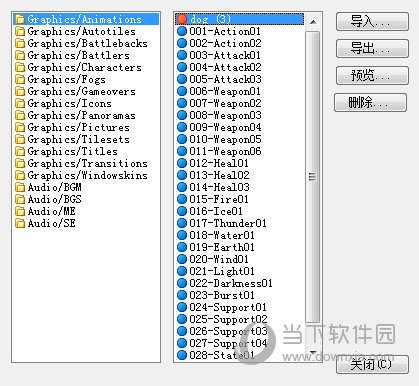Click the folder icon beside Graphics/Gameovers
The height and width of the screenshot is (386, 419).
coord(20,91)
